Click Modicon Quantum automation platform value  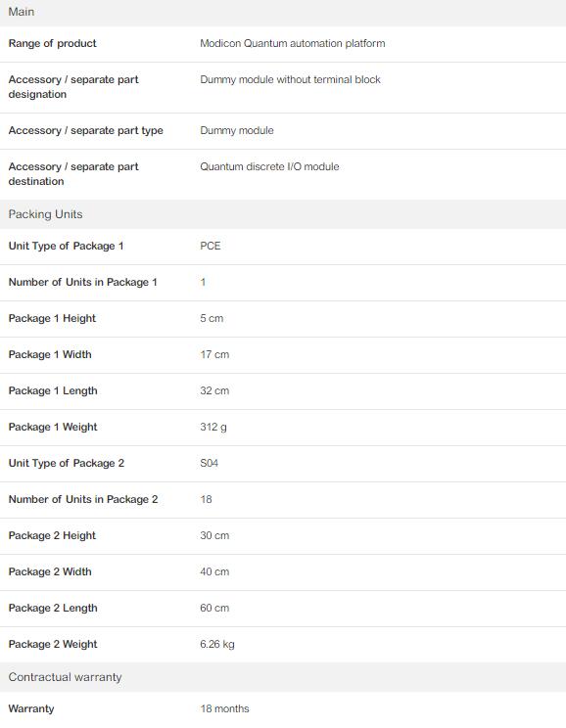[x=292, y=43]
